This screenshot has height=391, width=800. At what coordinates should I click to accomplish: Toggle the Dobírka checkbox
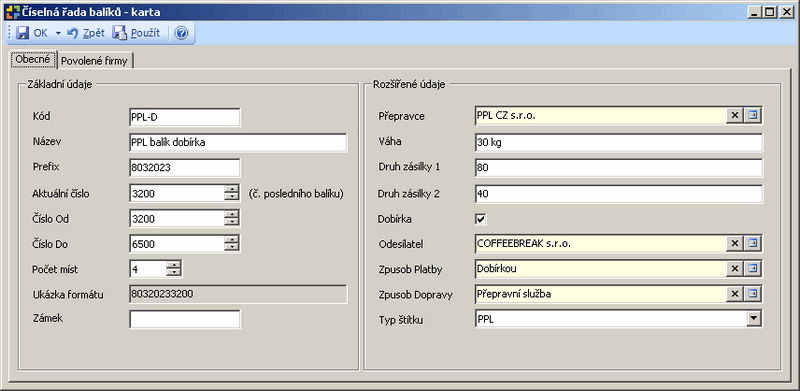(x=480, y=219)
